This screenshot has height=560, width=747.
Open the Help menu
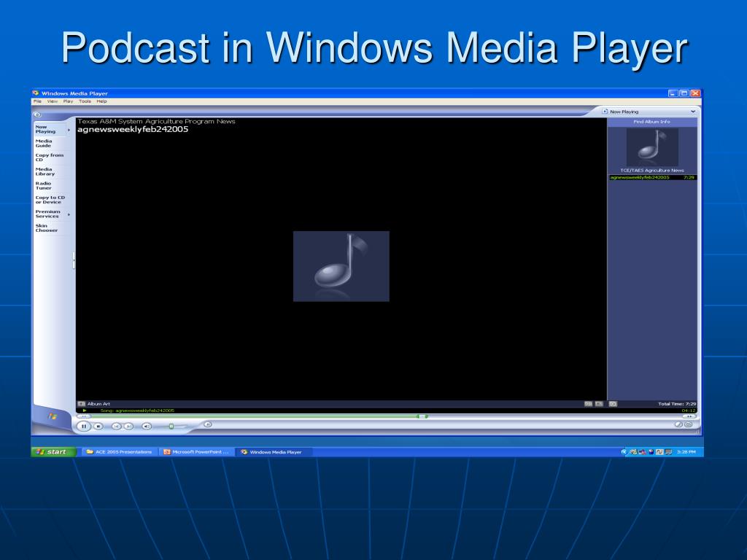pos(102,101)
